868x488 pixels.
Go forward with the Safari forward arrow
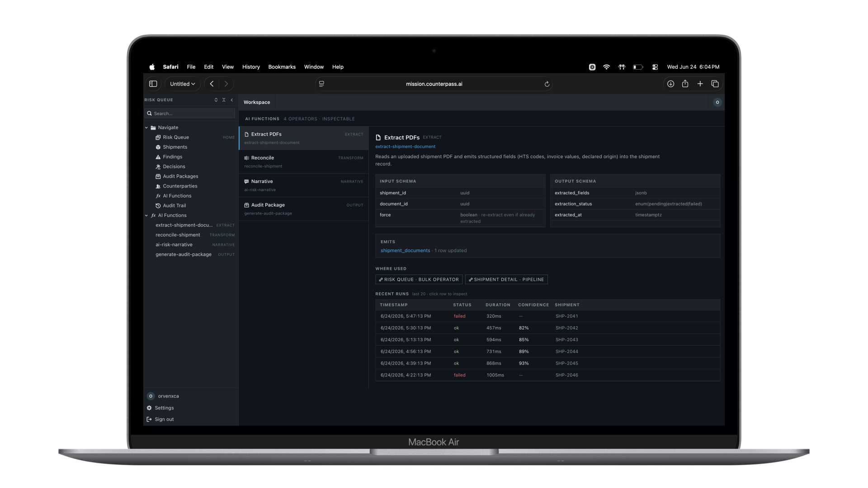[x=226, y=84]
